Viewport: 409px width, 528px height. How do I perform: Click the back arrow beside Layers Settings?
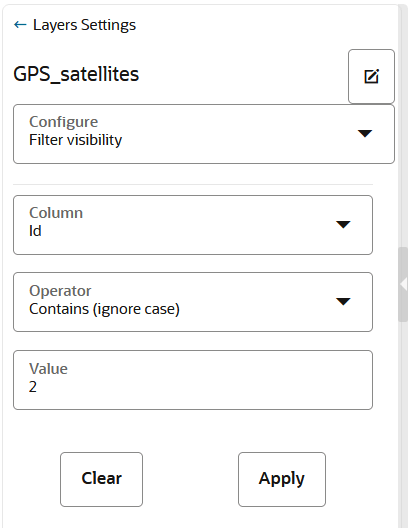20,25
